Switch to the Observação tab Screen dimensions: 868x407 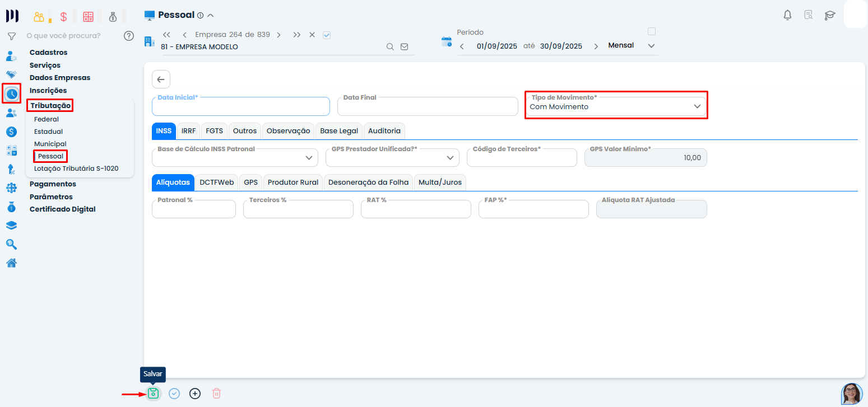289,131
